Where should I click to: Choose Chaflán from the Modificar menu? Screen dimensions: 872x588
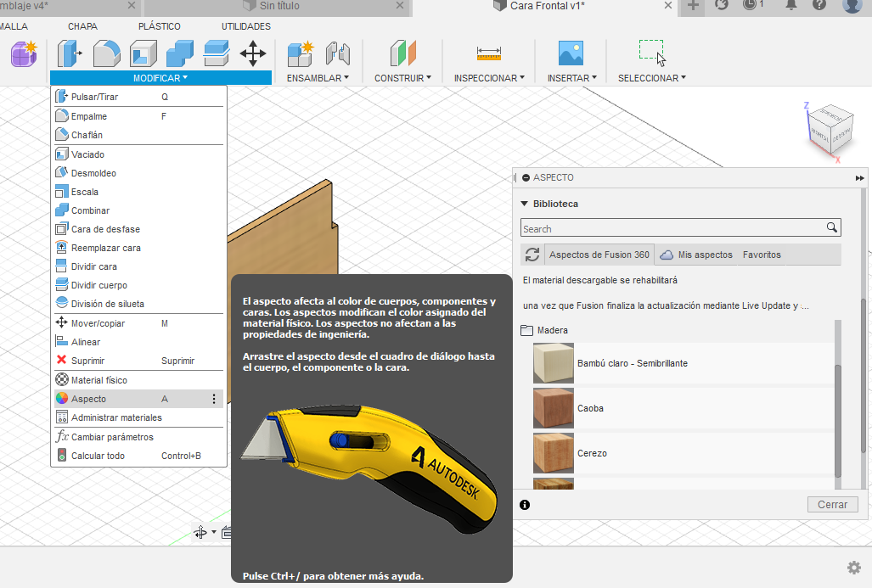pos(87,135)
